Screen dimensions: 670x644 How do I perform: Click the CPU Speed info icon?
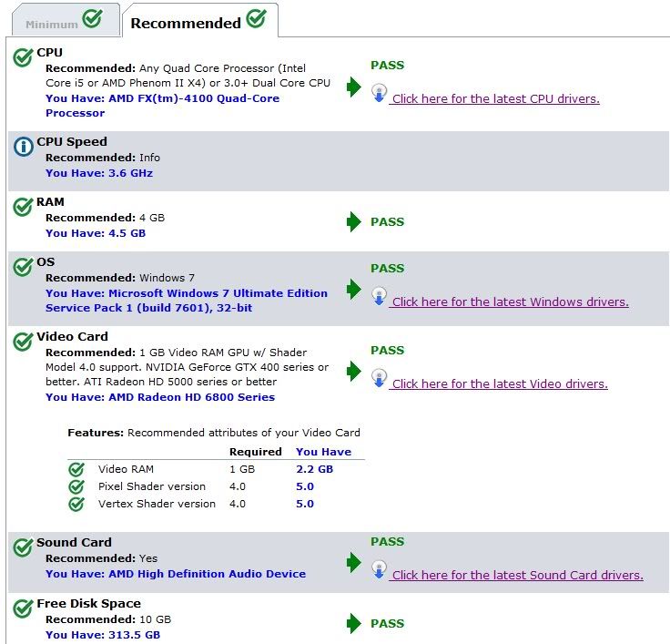coord(23,147)
